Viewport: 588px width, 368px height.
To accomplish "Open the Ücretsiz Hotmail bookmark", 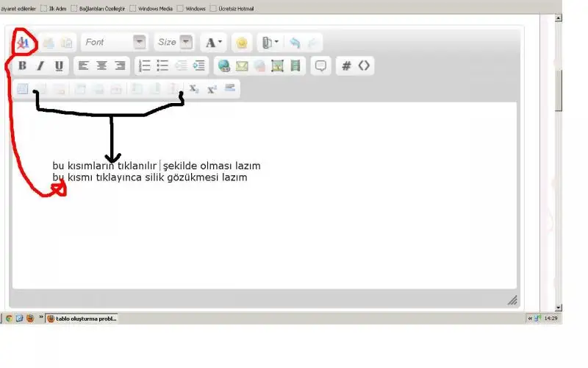I will (x=234, y=9).
